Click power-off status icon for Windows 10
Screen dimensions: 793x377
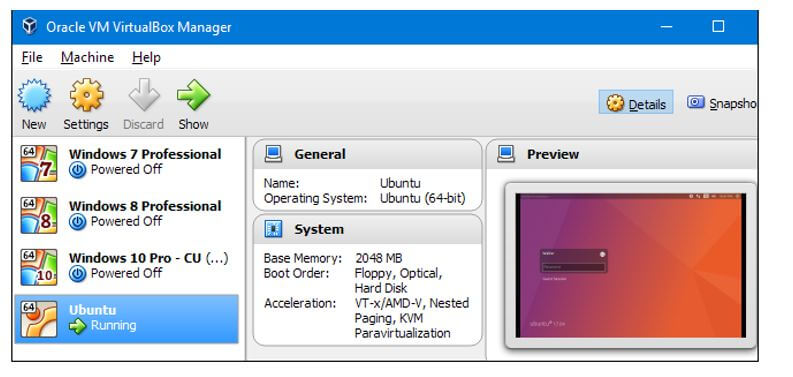pyautogui.click(x=78, y=274)
